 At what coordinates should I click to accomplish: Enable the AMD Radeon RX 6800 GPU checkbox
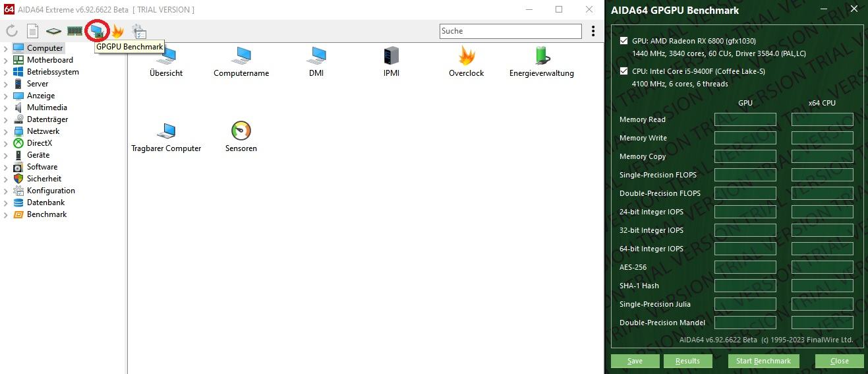point(624,41)
